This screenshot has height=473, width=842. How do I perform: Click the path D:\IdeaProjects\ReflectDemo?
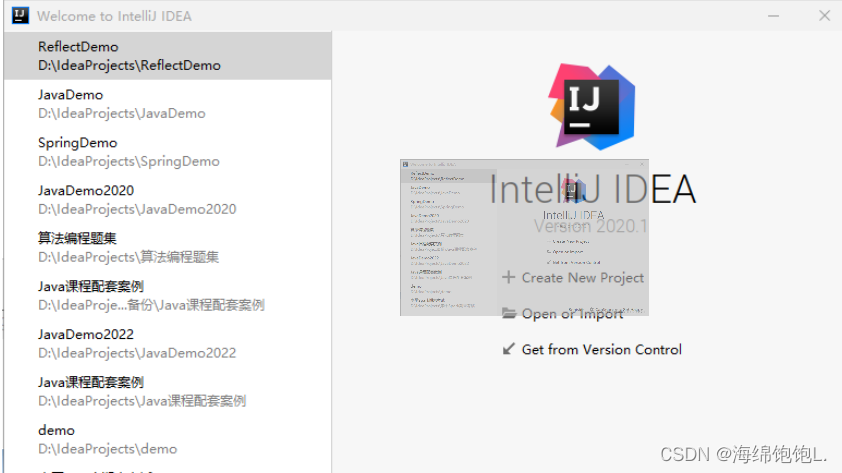[129, 66]
